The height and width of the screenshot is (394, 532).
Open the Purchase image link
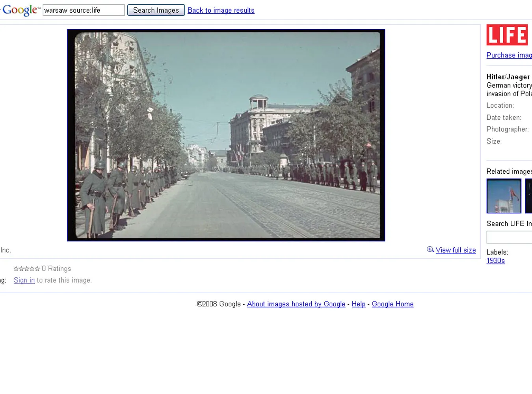tap(509, 55)
